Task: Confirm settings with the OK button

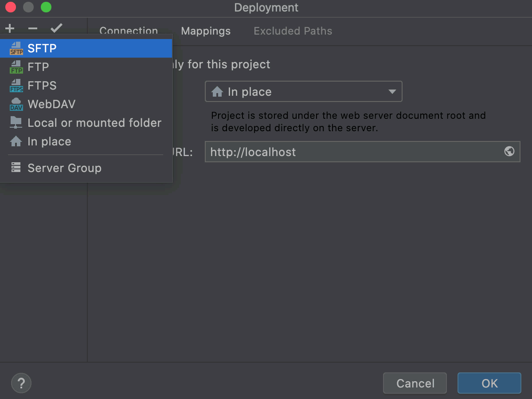Action: pyautogui.click(x=489, y=383)
